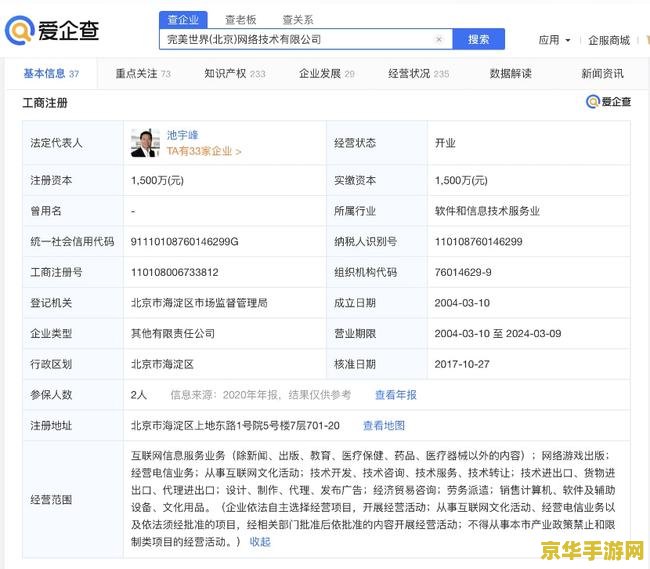Switch to the 企业发展 tab
650x569 pixels.
(327, 74)
